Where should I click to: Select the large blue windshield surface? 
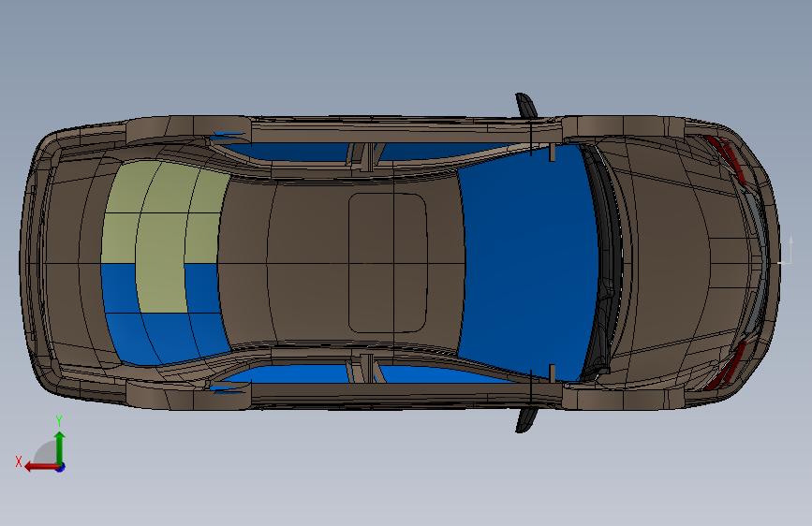pyautogui.click(x=528, y=261)
